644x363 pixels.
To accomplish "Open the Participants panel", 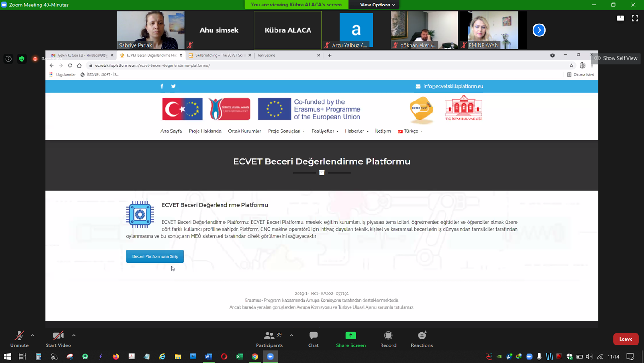I will coord(269,339).
